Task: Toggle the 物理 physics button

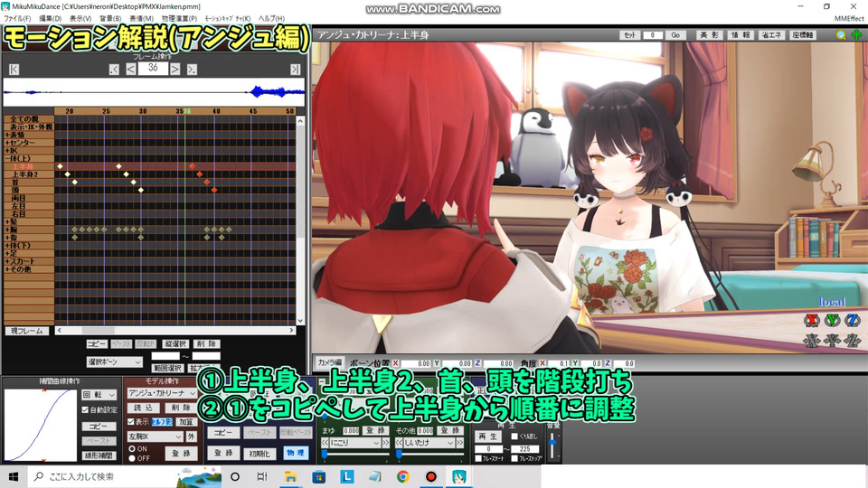Action: click(295, 453)
